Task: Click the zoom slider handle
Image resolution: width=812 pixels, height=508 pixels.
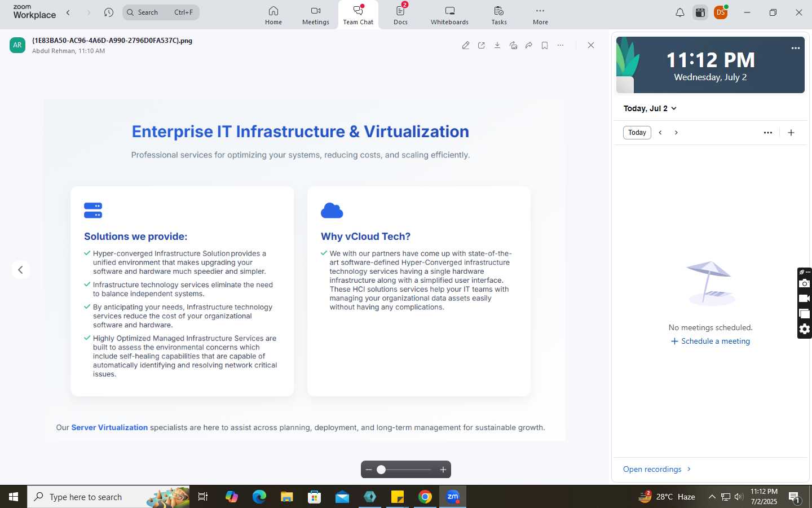Action: click(381, 470)
